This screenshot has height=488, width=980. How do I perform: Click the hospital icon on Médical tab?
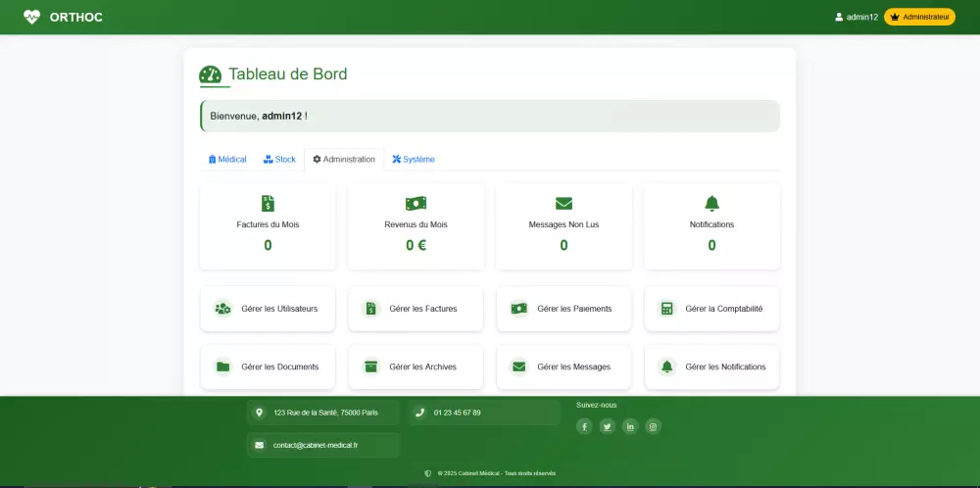212,160
